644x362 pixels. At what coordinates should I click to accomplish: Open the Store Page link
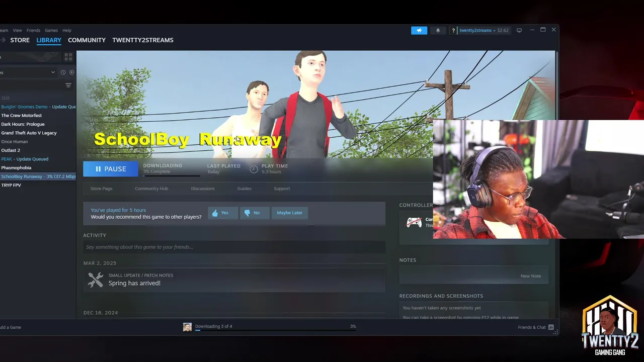click(x=101, y=189)
